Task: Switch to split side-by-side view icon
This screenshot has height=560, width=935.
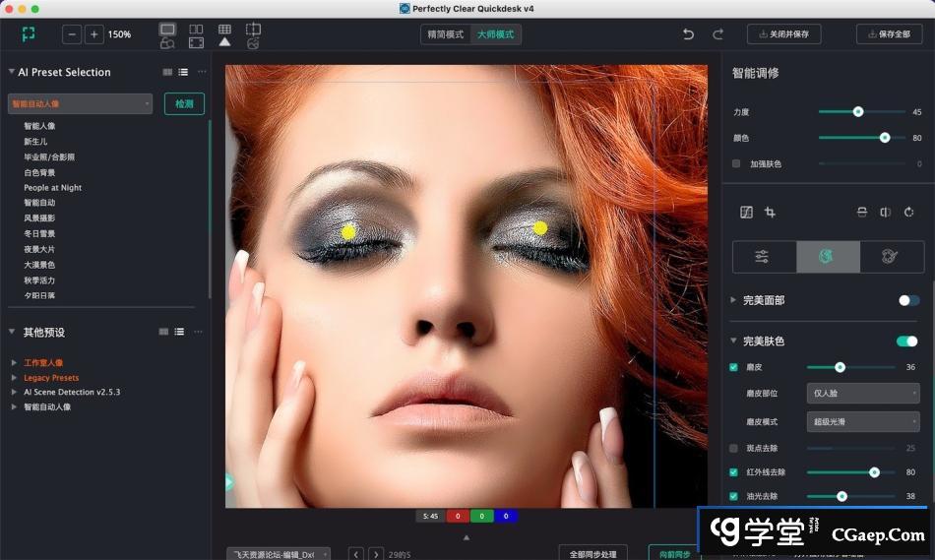Action: (196, 30)
